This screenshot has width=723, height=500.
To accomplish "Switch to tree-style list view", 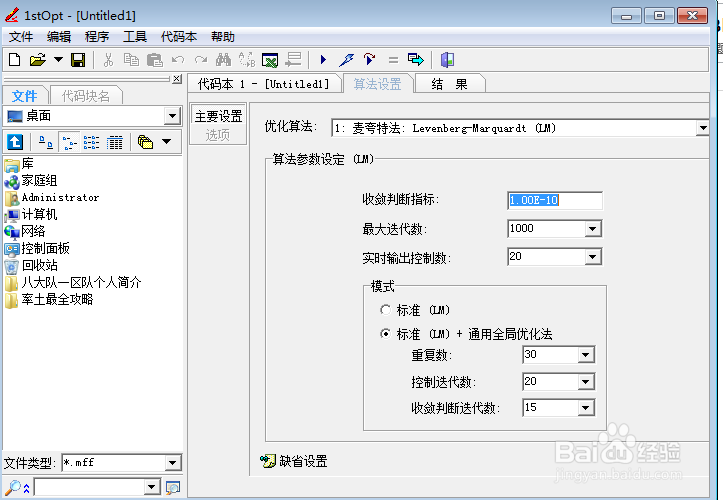I will (x=70, y=142).
